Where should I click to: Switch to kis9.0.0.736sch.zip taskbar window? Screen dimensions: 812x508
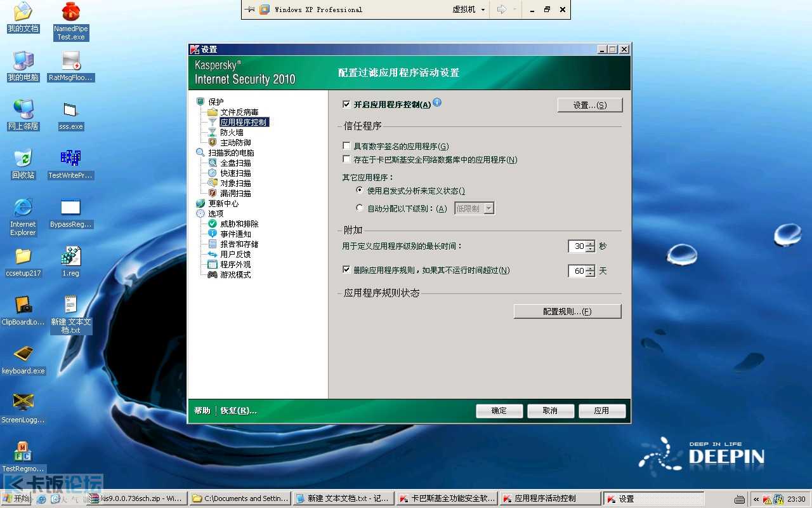(x=137, y=499)
